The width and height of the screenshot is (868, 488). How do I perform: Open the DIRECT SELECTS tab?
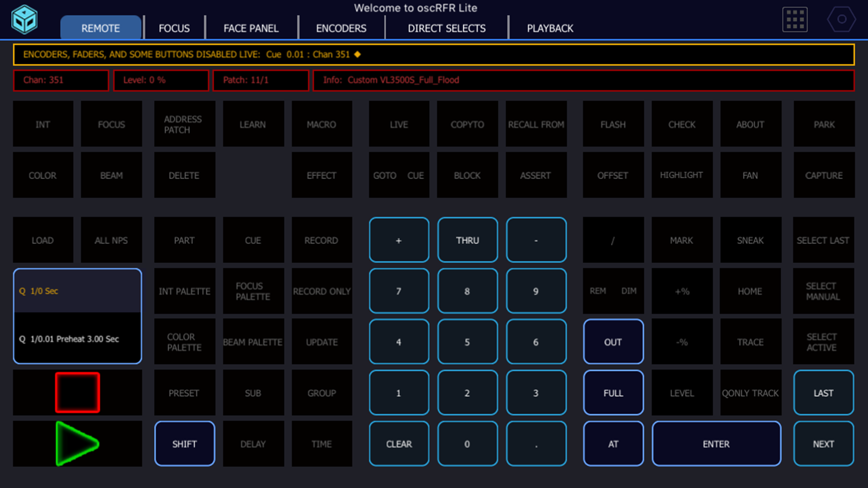pyautogui.click(x=446, y=28)
